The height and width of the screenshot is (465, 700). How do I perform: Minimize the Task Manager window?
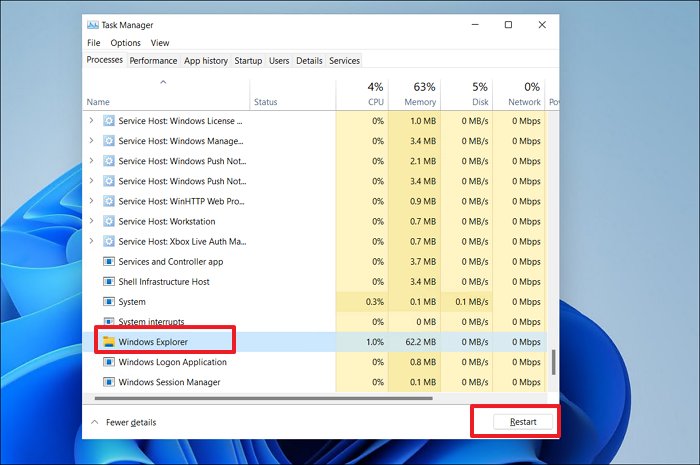pos(475,25)
